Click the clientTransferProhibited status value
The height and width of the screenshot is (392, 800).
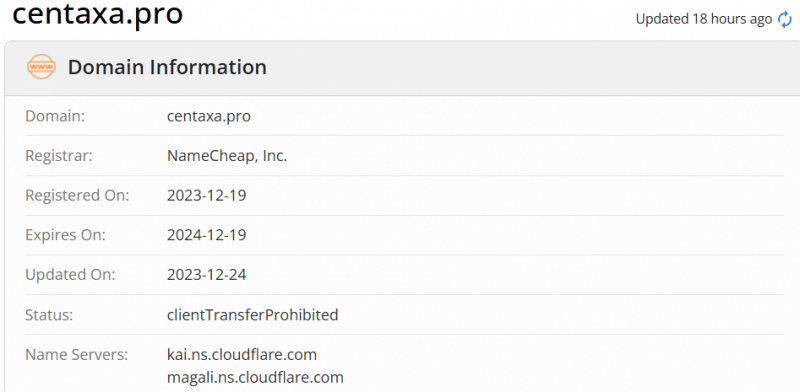253,315
